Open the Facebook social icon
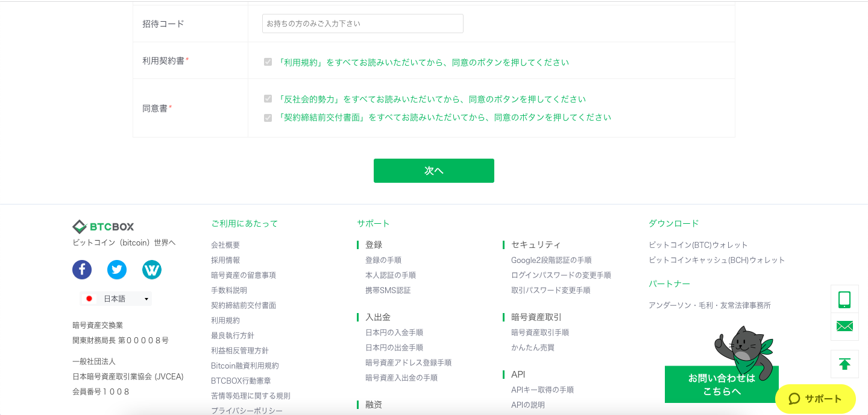868x415 pixels. click(82, 270)
